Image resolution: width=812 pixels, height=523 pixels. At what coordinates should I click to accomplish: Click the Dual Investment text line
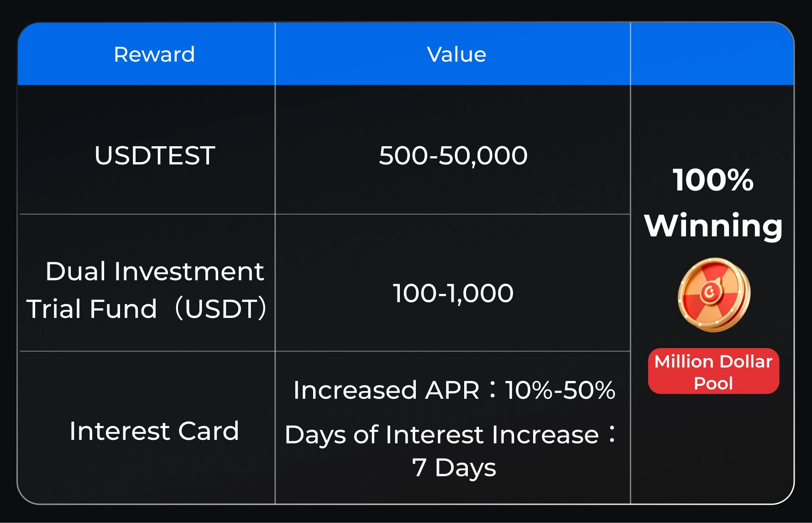[155, 271]
